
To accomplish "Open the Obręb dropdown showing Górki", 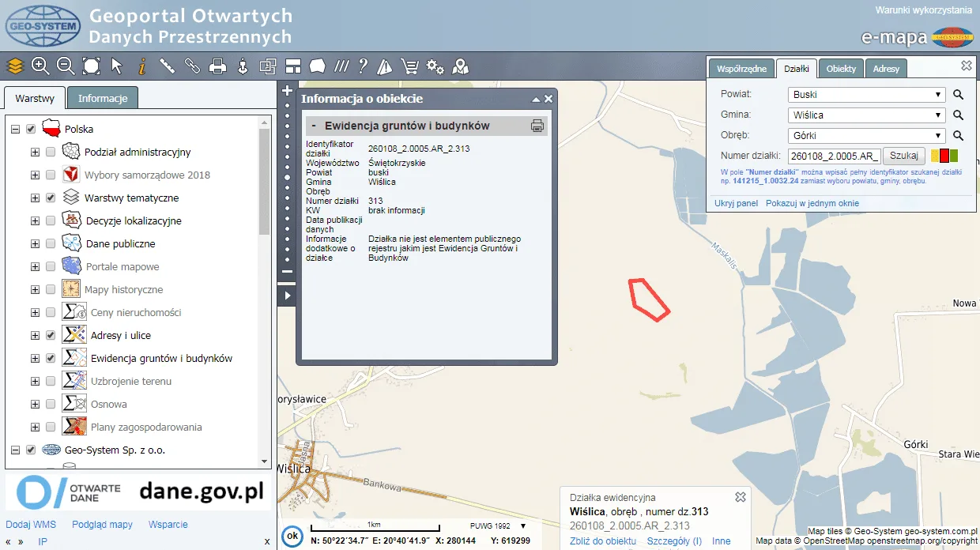I will pos(867,136).
